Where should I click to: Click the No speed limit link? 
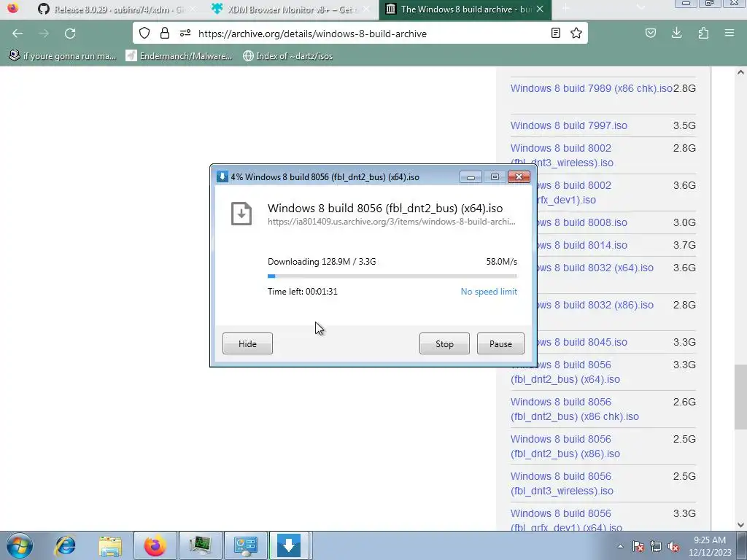click(489, 292)
